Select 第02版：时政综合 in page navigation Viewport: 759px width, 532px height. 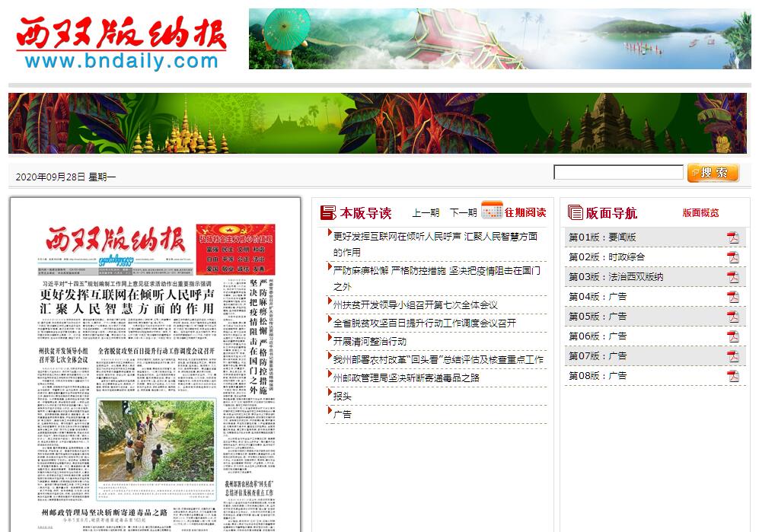pos(607,257)
